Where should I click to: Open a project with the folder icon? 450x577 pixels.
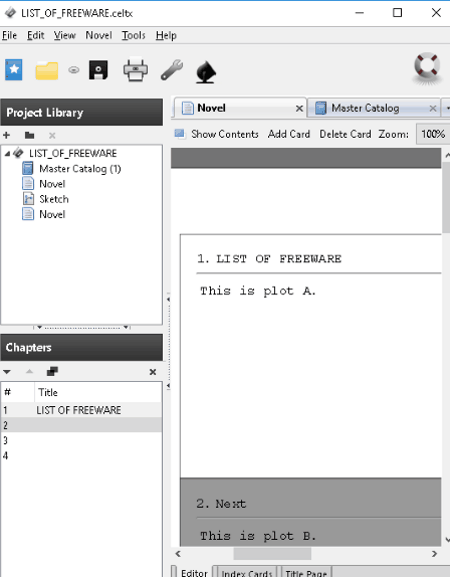click(x=47, y=70)
